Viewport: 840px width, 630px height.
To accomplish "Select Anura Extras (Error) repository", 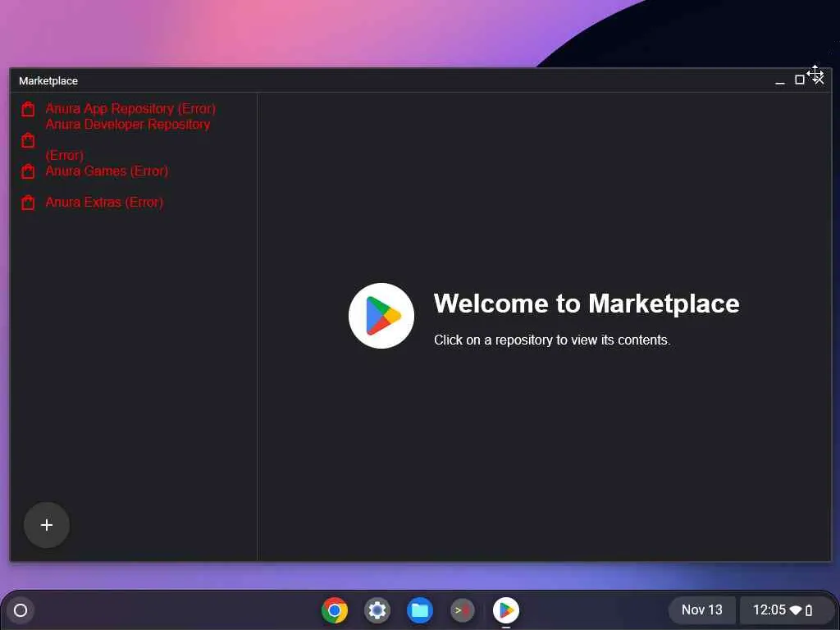I will pyautogui.click(x=104, y=203).
